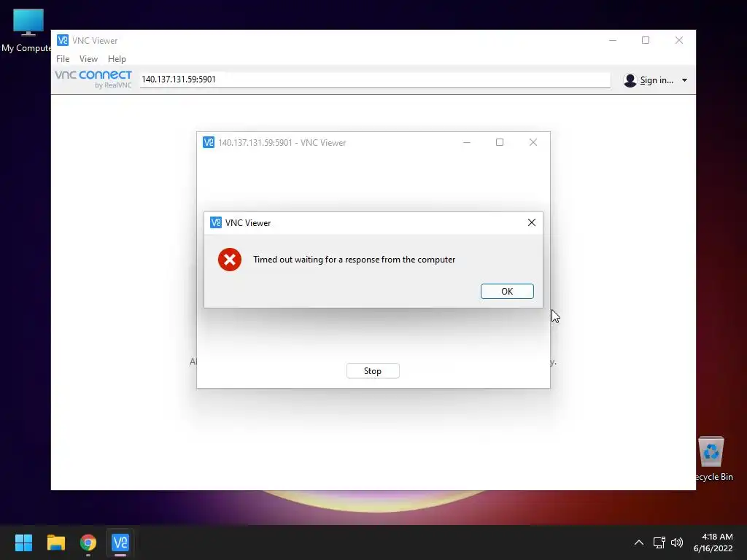Image resolution: width=747 pixels, height=560 pixels.
Task: Click the volume speaker icon in tray
Action: point(676,542)
